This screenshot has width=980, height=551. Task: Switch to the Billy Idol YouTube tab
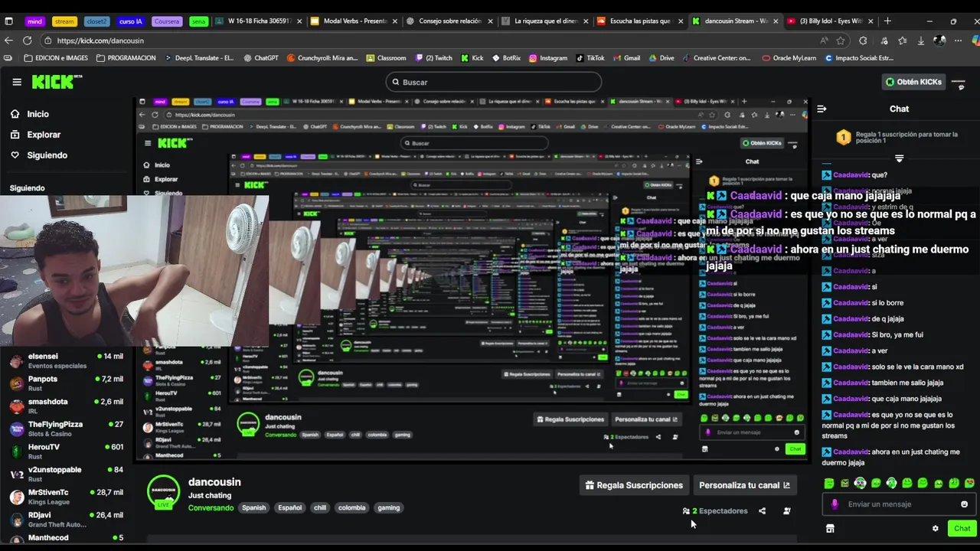click(x=829, y=21)
